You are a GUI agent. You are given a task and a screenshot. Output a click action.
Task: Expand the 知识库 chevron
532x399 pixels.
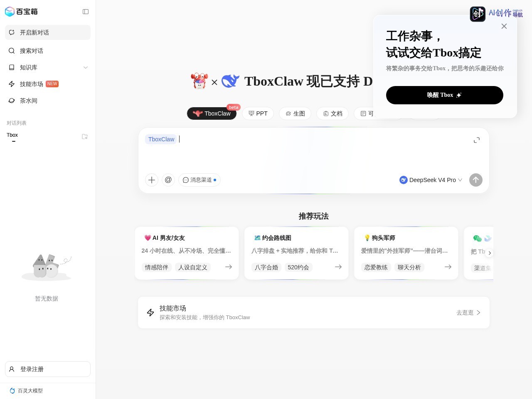click(x=86, y=67)
